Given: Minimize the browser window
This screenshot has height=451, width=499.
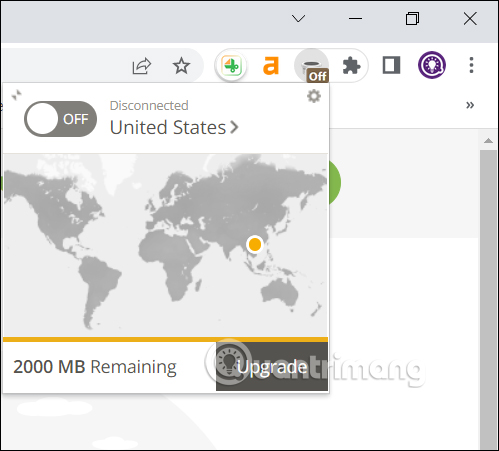Looking at the screenshot, I should click(x=355, y=18).
